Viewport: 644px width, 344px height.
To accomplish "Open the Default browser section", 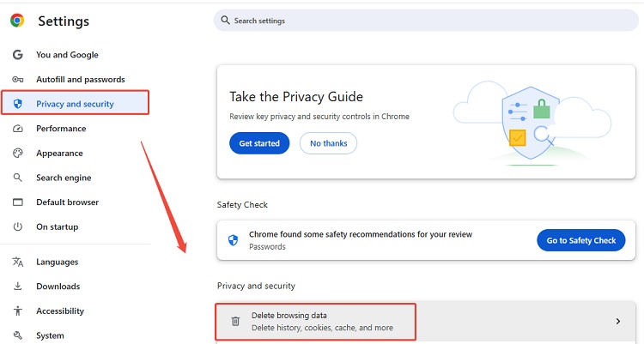I will click(67, 202).
